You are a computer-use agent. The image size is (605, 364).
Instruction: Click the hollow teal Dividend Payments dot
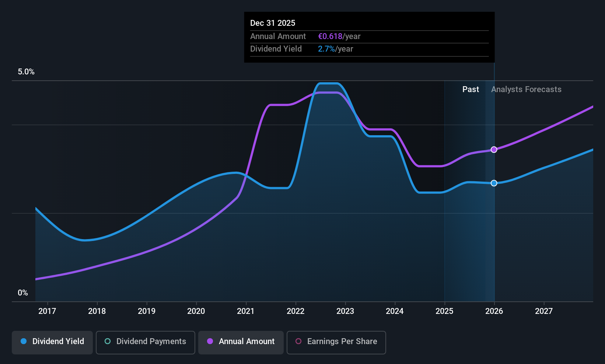pyautogui.click(x=108, y=342)
